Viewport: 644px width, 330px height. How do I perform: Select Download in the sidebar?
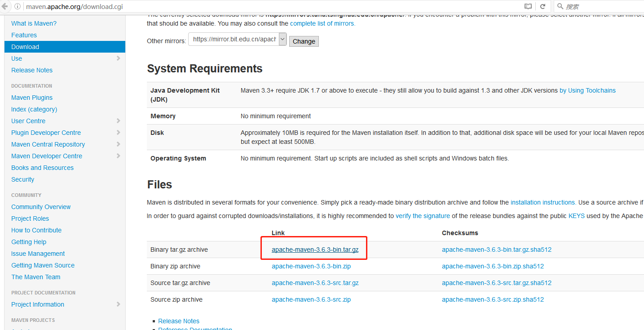[x=25, y=46]
